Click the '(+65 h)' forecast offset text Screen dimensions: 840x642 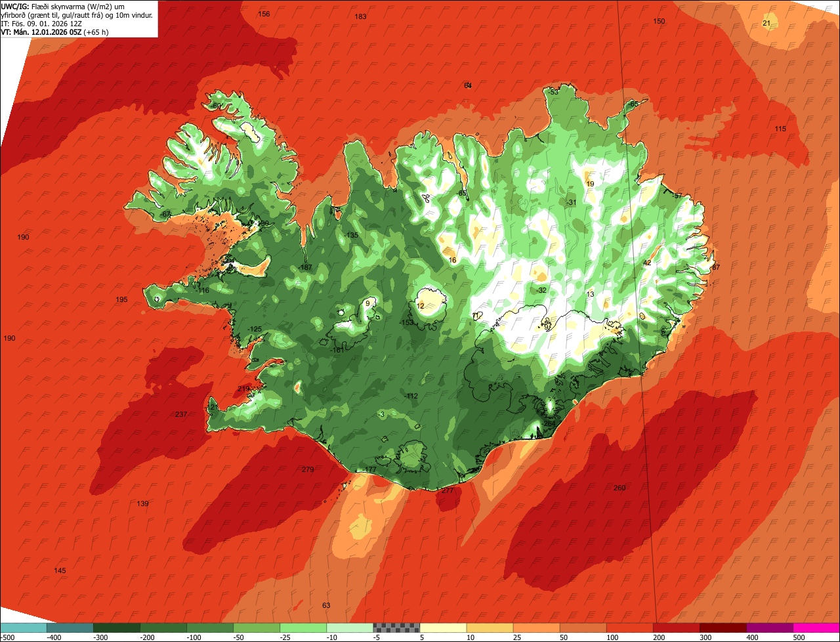tap(96, 32)
